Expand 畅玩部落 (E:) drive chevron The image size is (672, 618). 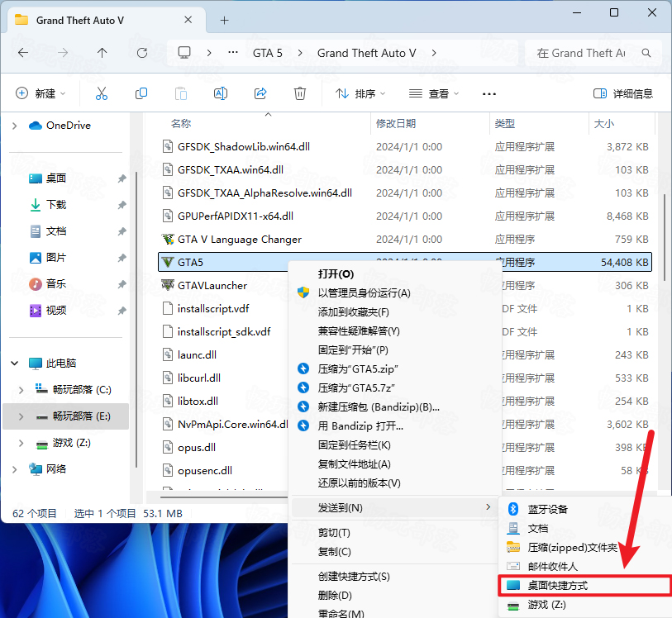[x=21, y=416]
